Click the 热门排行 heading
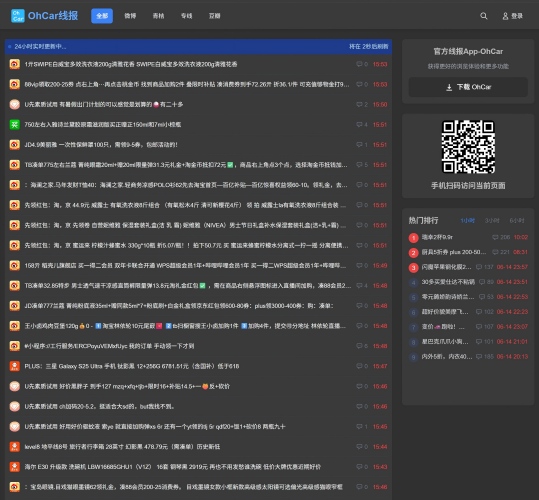The width and height of the screenshot is (539, 500). [423, 220]
